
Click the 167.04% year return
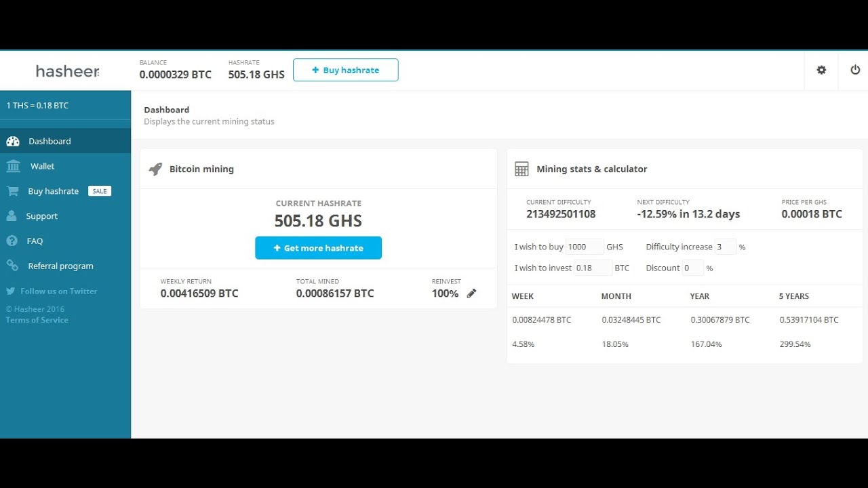click(x=706, y=344)
